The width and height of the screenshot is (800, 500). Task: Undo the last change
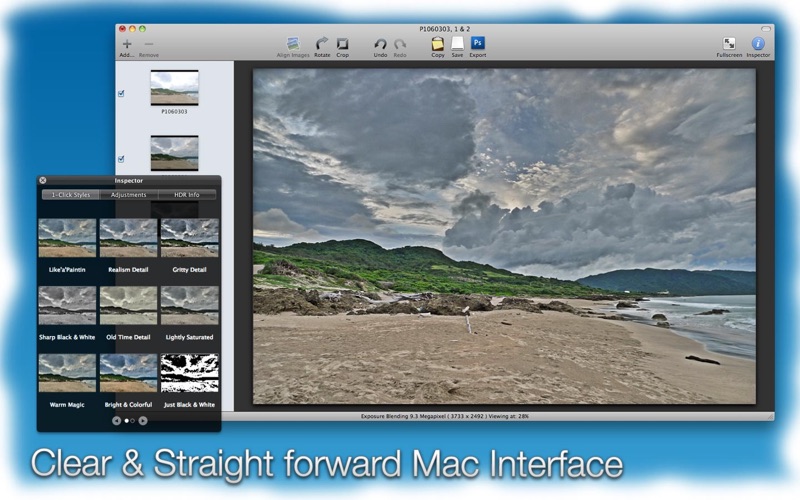380,44
